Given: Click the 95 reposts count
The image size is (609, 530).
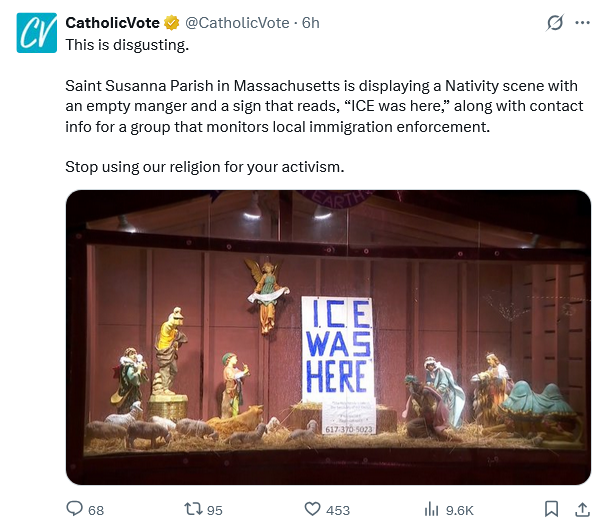Looking at the screenshot, I should point(214,510).
